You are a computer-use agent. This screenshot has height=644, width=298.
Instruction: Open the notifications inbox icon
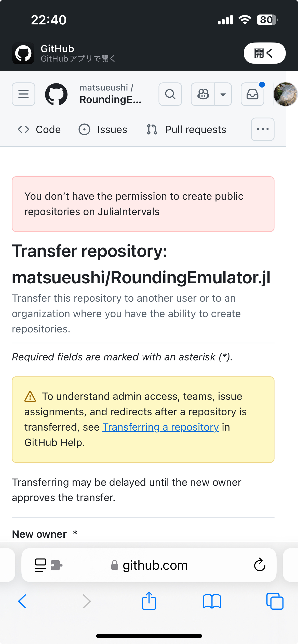pyautogui.click(x=252, y=94)
